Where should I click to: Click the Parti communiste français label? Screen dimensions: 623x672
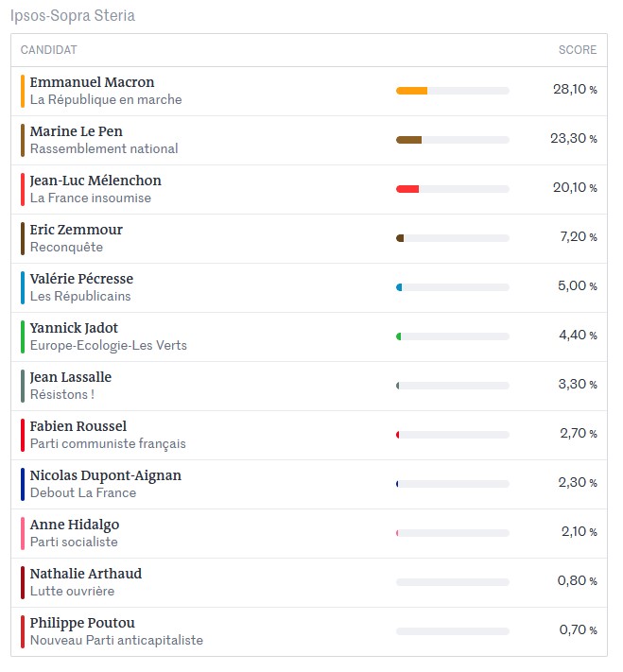point(108,443)
